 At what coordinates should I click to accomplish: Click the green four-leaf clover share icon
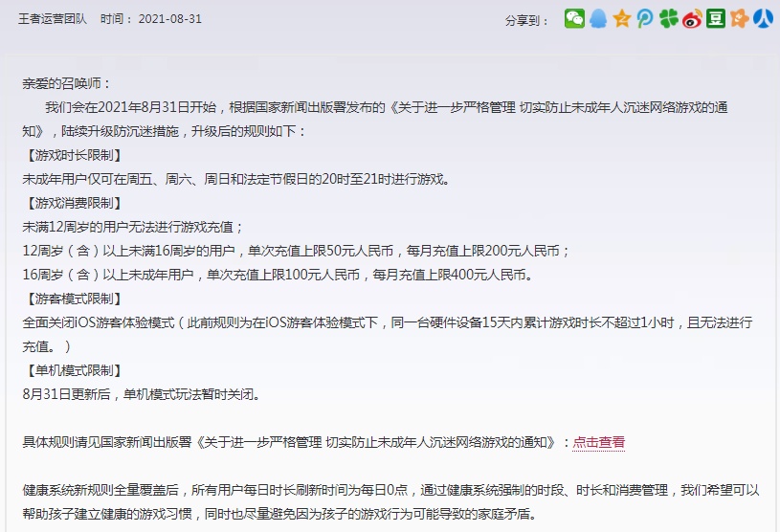pyautogui.click(x=669, y=19)
